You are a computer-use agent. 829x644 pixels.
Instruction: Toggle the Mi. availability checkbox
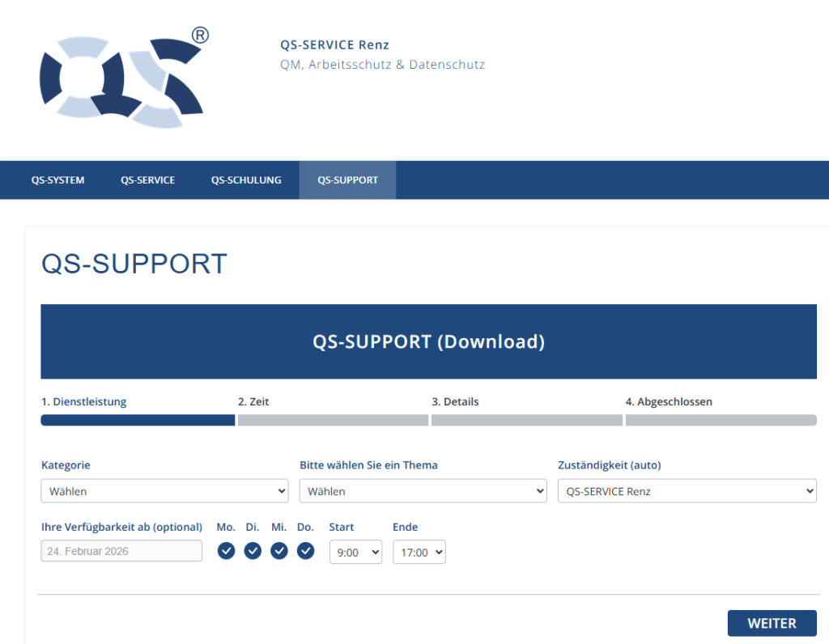coord(279,551)
